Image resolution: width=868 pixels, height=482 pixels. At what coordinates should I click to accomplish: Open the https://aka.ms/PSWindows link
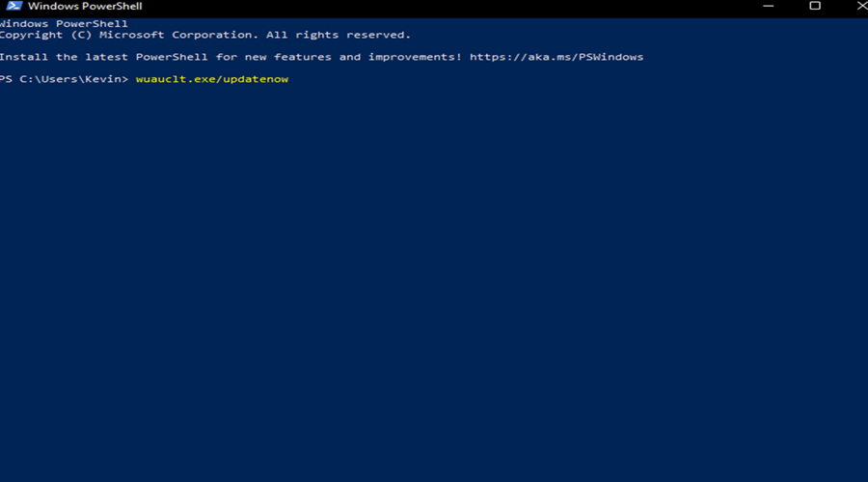coord(556,57)
